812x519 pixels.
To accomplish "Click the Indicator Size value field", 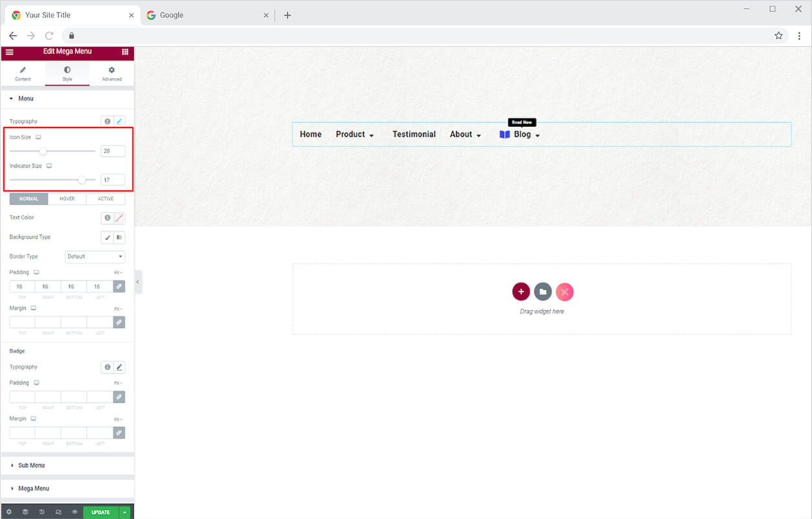I will coord(113,179).
